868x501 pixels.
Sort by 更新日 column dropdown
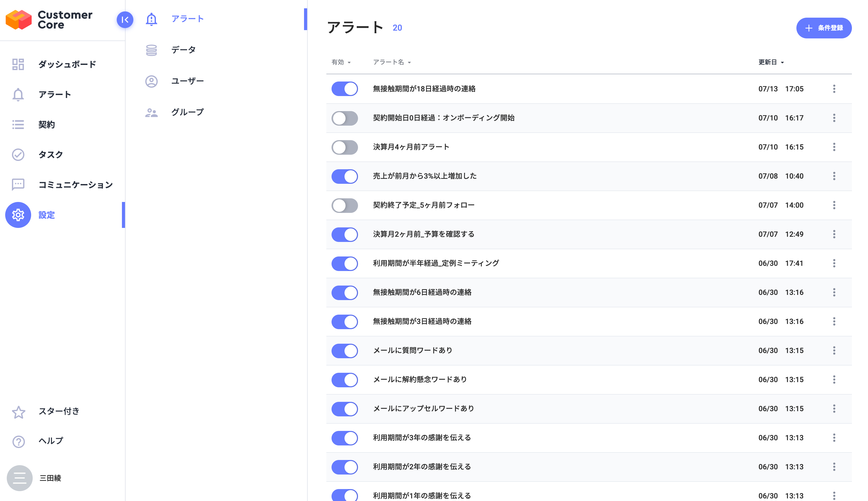[x=771, y=62]
